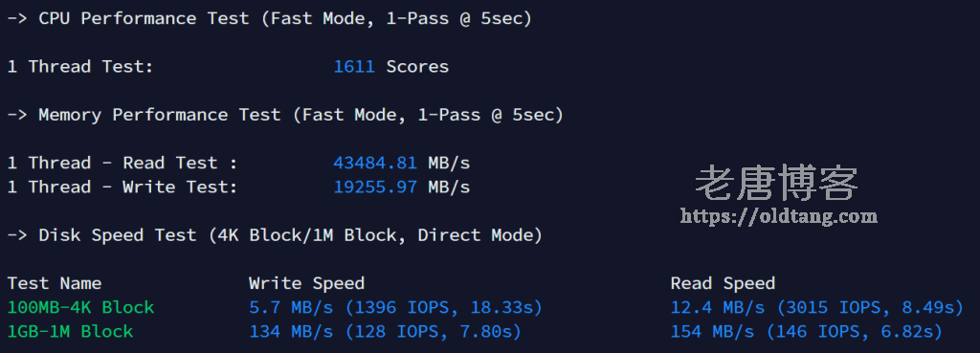Viewport: 980px width, 353px height.
Task: Click the CPU Performance Test heading line
Action: point(269,19)
